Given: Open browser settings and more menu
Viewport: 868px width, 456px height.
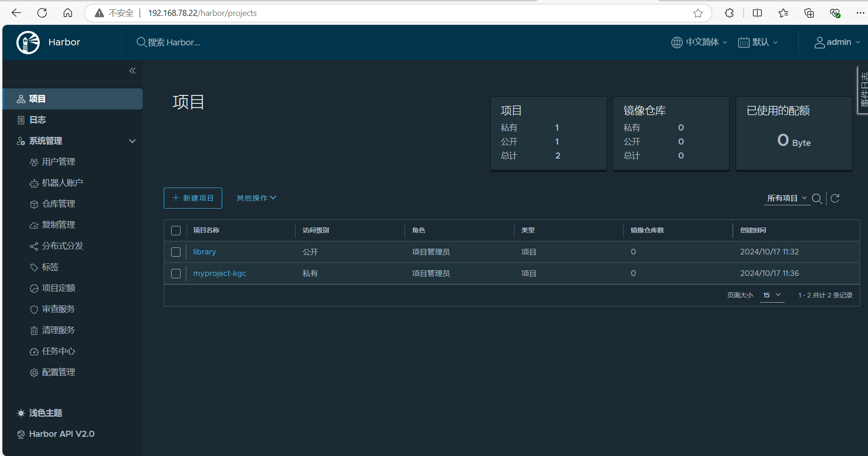Looking at the screenshot, I should coord(860,13).
